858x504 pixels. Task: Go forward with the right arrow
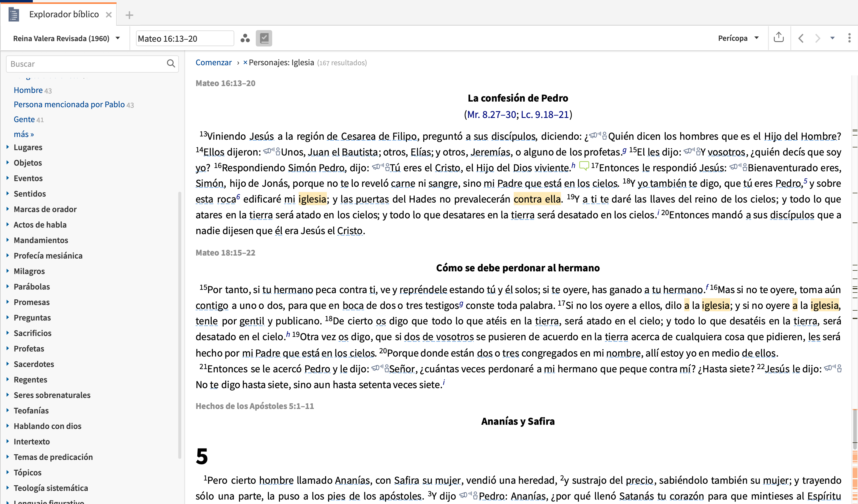[817, 38]
